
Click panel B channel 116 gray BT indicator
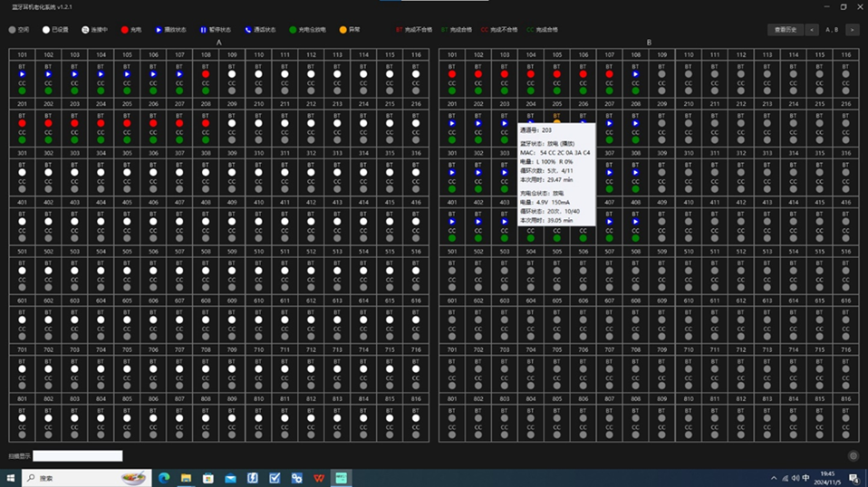(845, 74)
